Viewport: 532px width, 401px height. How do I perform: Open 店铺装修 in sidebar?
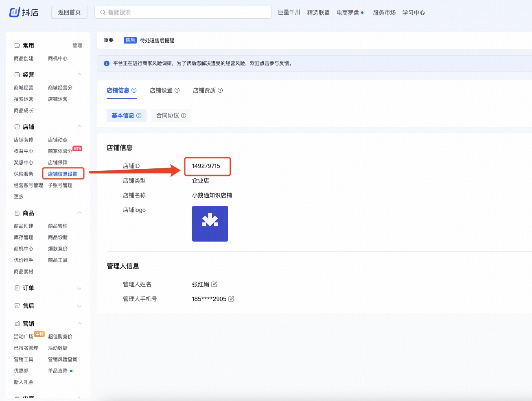pos(24,139)
